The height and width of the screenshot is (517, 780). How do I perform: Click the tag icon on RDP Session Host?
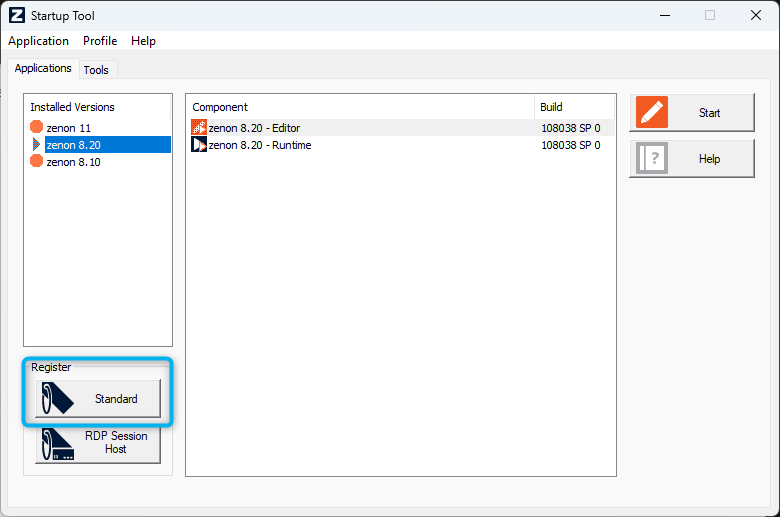point(57,444)
